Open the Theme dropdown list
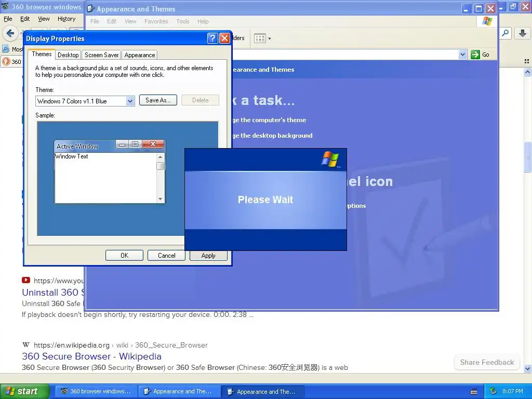Screen dimensions: 532x399 [130, 101]
